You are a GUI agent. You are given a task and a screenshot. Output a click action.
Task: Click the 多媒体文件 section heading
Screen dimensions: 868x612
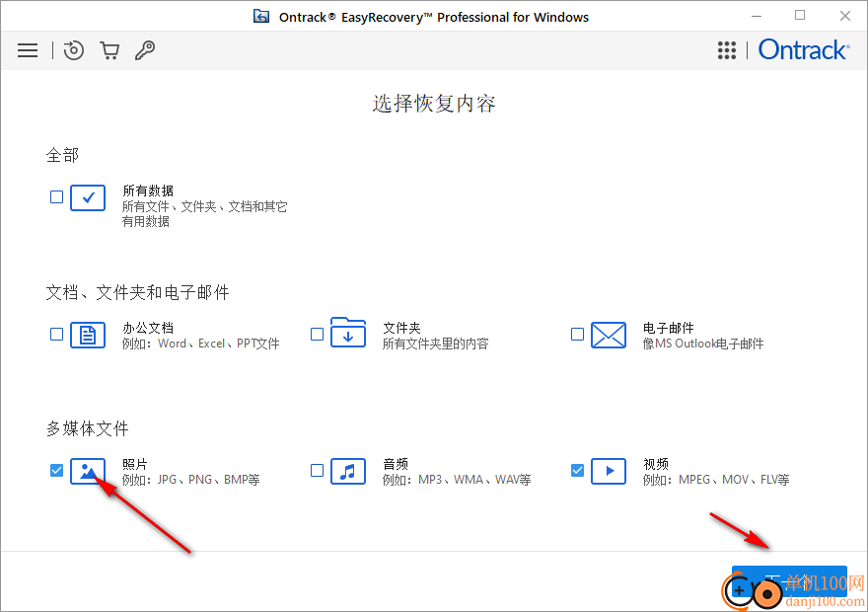(88, 428)
